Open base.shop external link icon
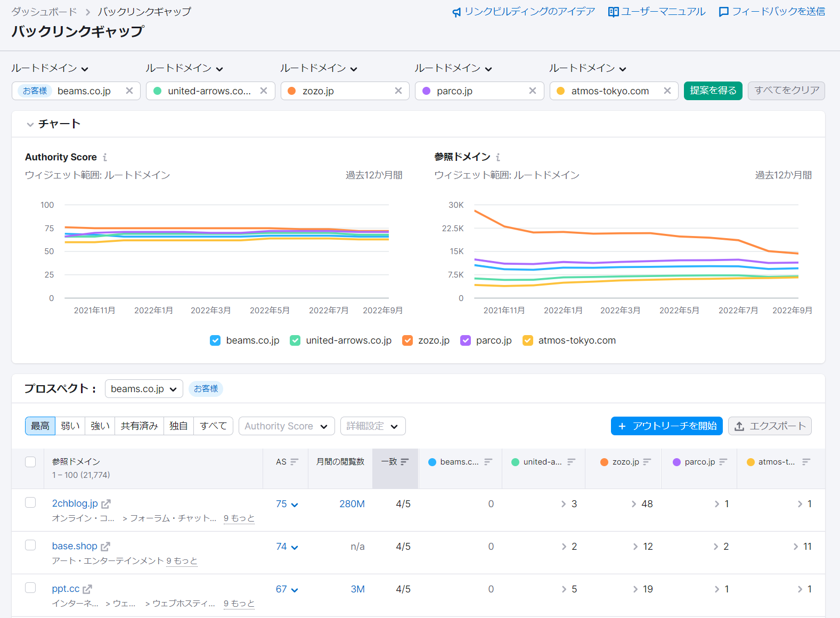Image resolution: width=840 pixels, height=618 pixels. 105,546
